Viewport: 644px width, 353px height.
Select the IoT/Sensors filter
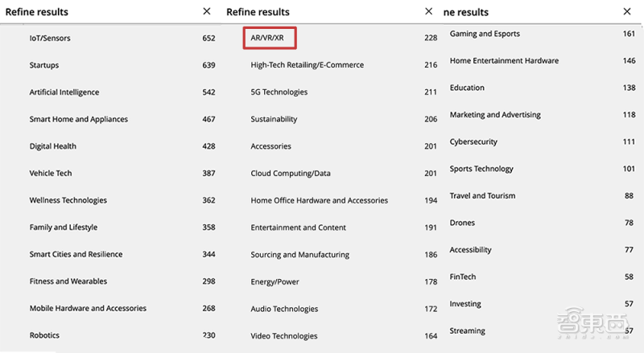[50, 38]
